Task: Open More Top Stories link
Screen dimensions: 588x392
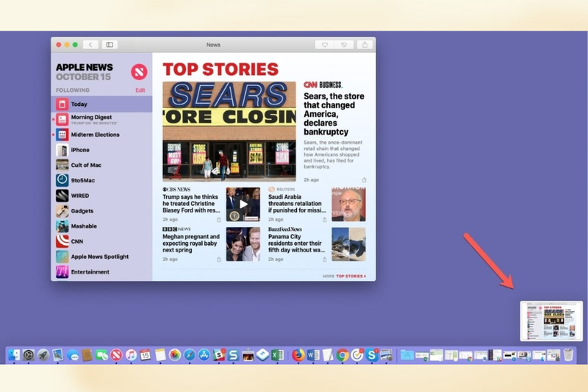Action: (344, 276)
